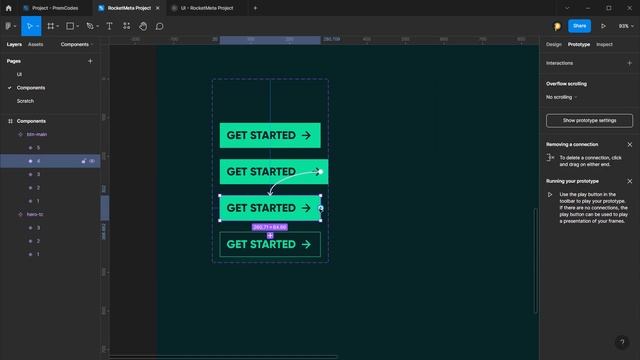Click the blue Share button
The image size is (640, 360).
tap(579, 26)
